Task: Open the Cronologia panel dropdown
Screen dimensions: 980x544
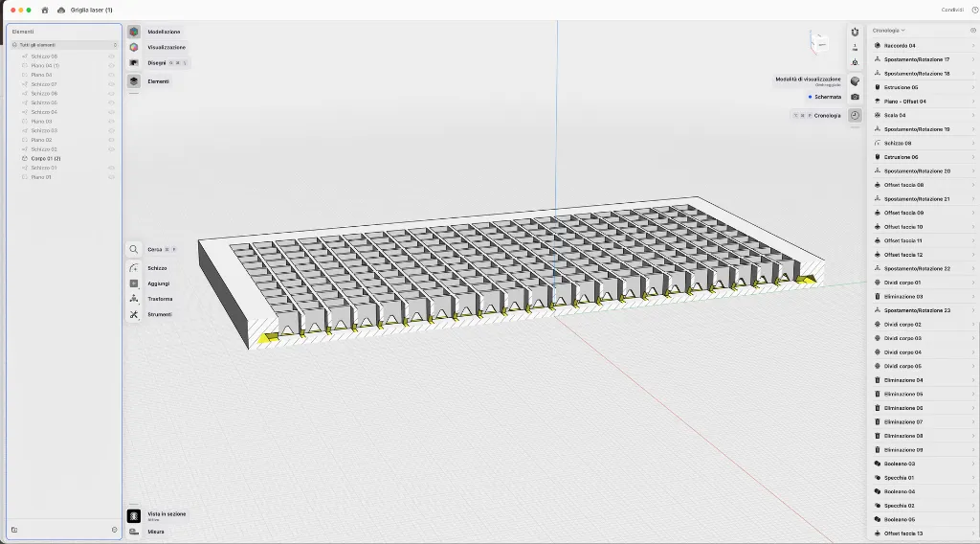Action: click(x=888, y=31)
